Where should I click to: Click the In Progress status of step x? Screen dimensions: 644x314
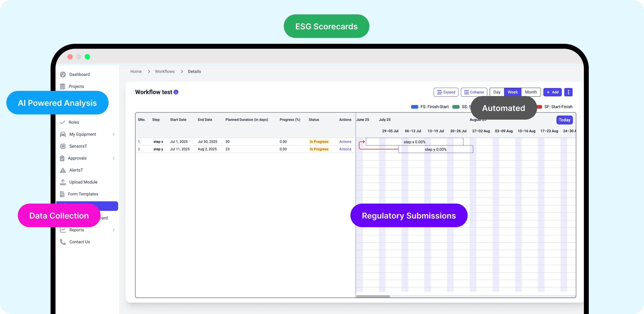tap(319, 142)
